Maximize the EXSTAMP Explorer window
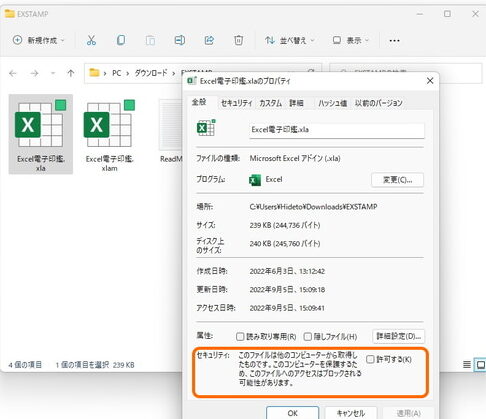The width and height of the screenshot is (486, 419). (447, 14)
